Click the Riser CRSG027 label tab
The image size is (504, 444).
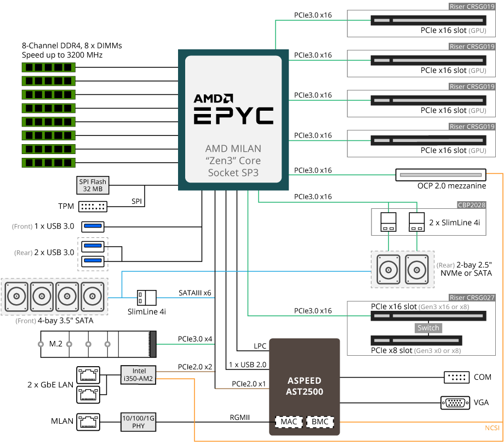(472, 298)
